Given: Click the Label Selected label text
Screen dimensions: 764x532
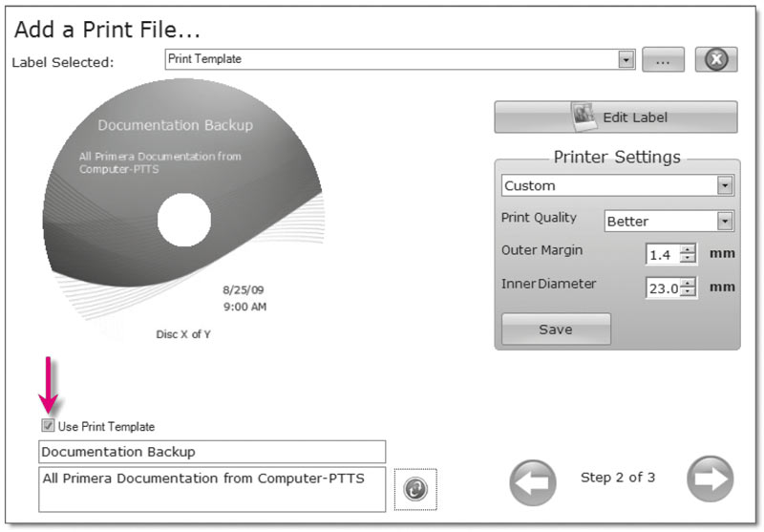Looking at the screenshot, I should coord(63,62).
